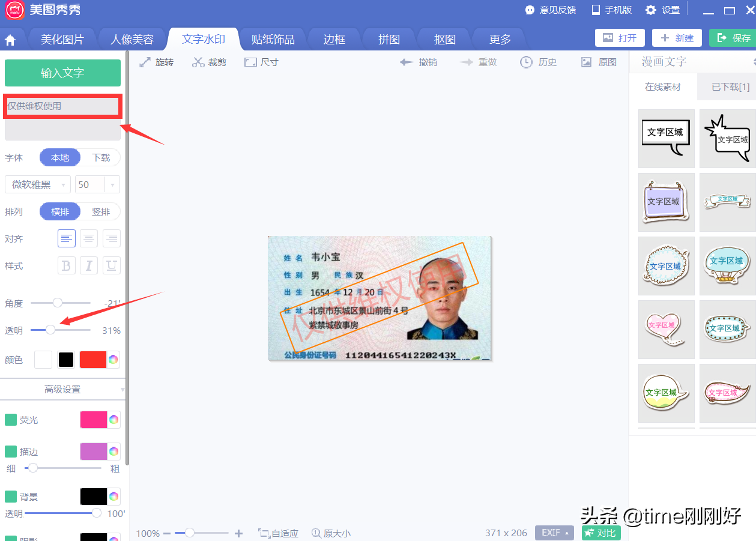Enable the 荧光 glow checkbox

11,420
